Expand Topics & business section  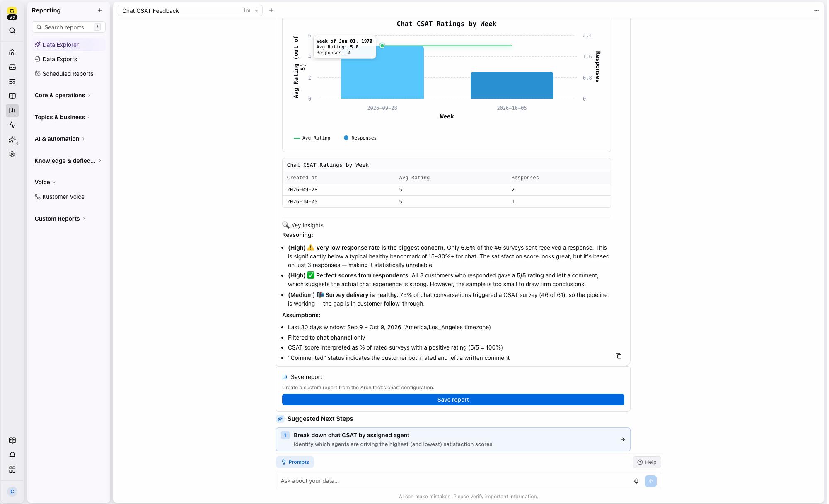(63, 118)
